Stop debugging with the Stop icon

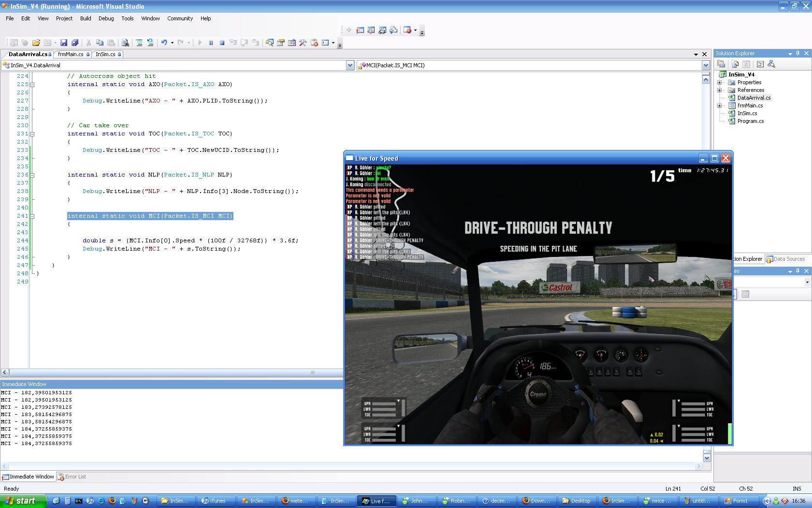222,43
